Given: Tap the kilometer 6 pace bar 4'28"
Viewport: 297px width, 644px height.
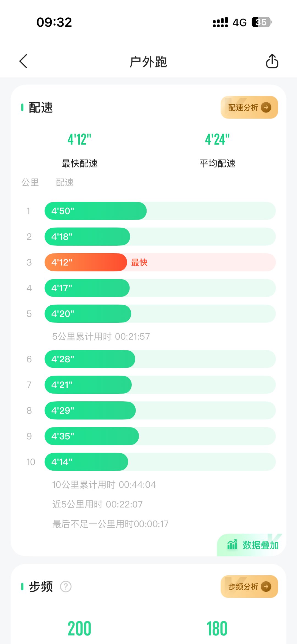Looking at the screenshot, I should point(90,359).
